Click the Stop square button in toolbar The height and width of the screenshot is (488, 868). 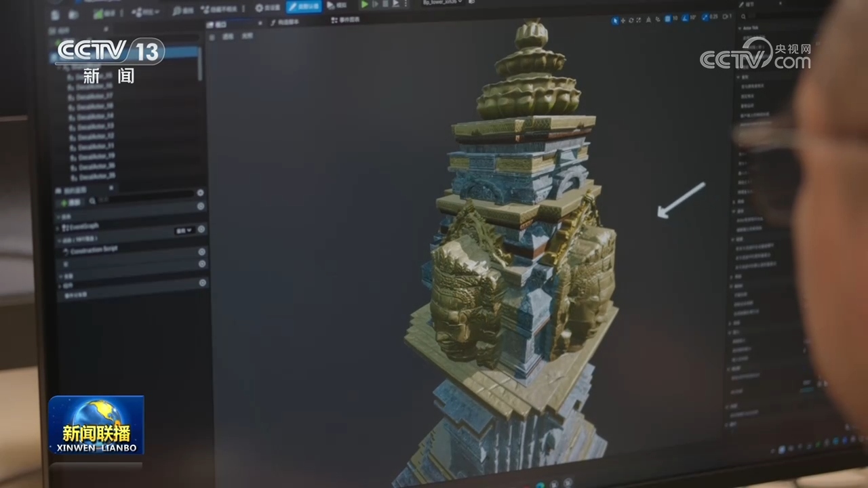pyautogui.click(x=385, y=4)
